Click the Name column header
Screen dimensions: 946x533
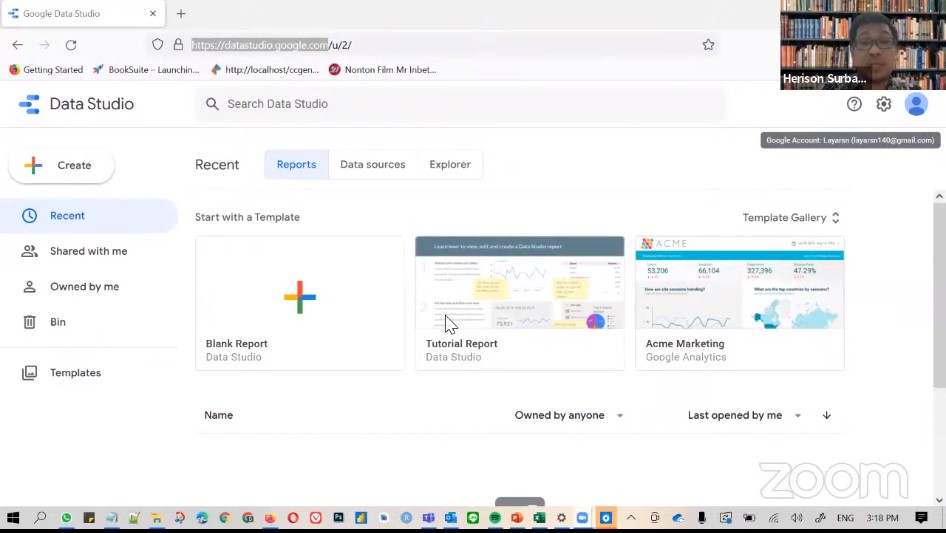(x=218, y=415)
